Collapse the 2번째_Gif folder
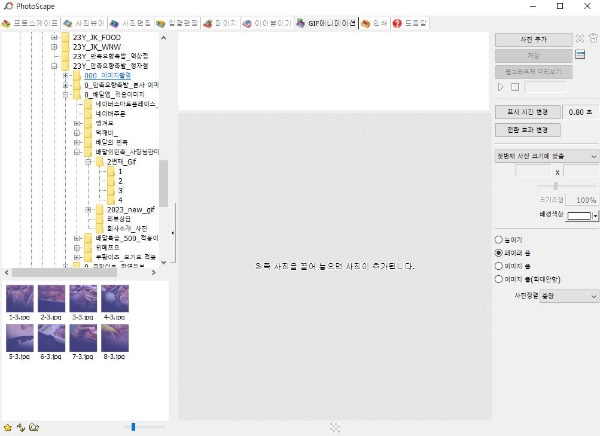The width and height of the screenshot is (600, 436). pyautogui.click(x=88, y=162)
